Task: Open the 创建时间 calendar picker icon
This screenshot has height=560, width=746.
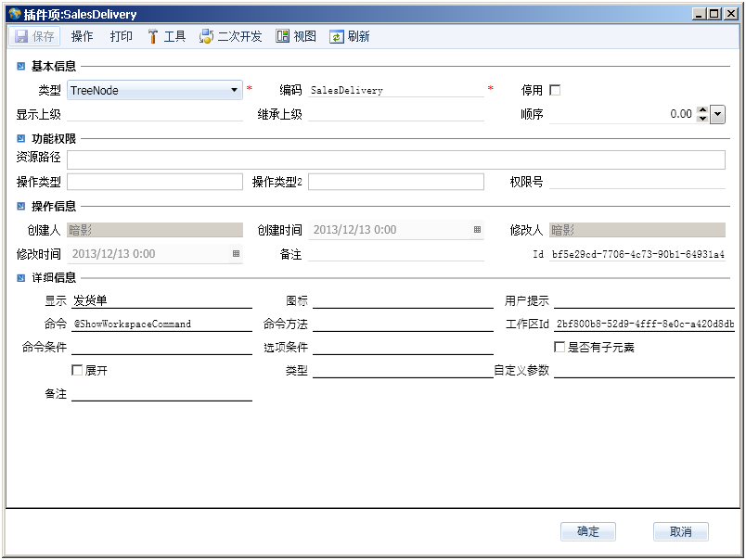Action: point(477,230)
